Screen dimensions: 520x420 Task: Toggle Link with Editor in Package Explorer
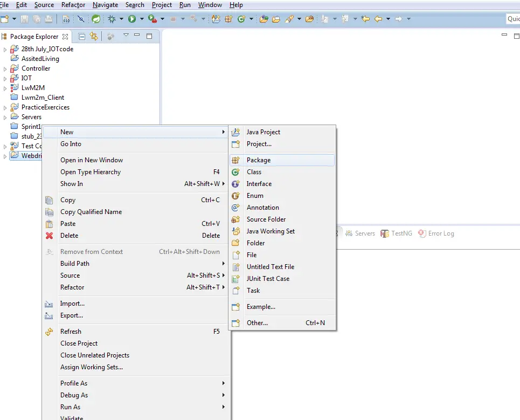[94, 37]
